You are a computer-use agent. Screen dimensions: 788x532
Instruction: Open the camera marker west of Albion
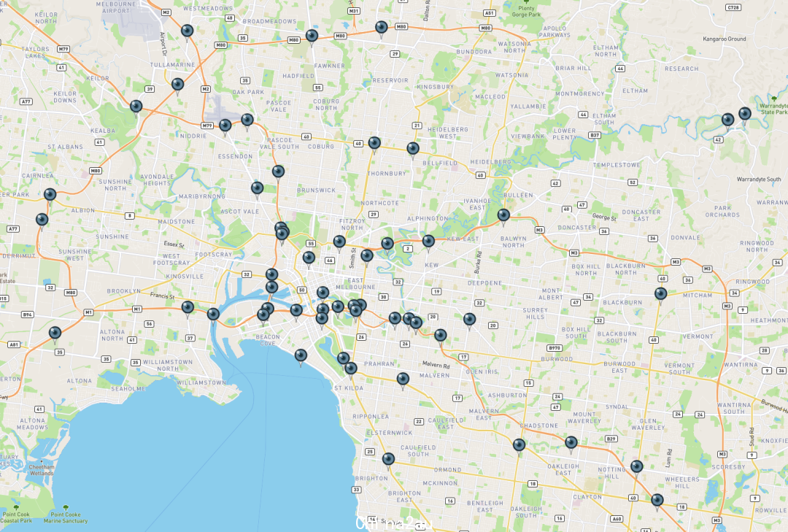tap(50, 196)
